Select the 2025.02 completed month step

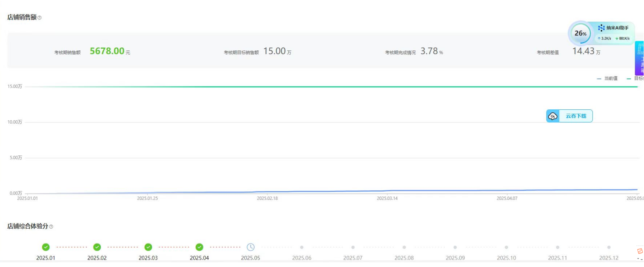pos(97,247)
